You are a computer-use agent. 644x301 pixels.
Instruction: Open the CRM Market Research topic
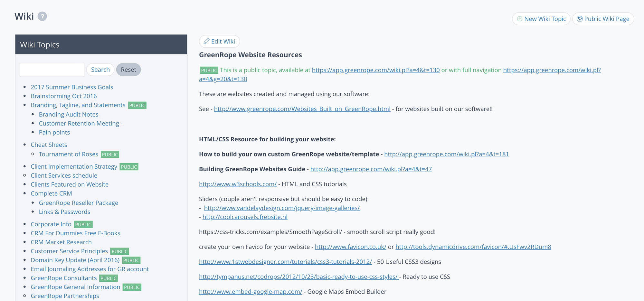click(61, 242)
